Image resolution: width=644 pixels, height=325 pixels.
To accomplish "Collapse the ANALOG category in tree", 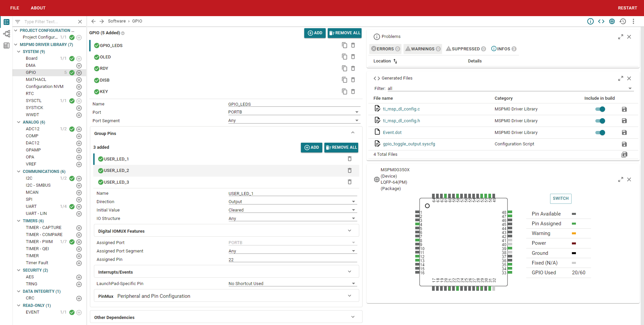I will tap(19, 122).
